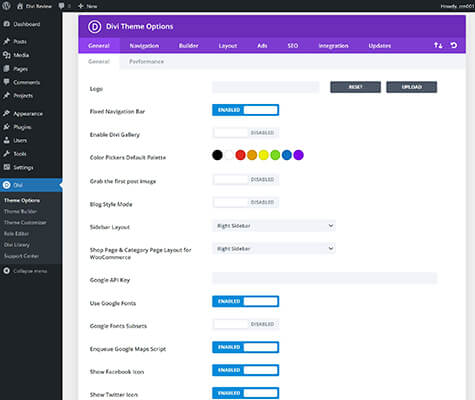This screenshot has width=475, height=400.
Task: Enable the Divi Gallery toggle
Action: 245,133
